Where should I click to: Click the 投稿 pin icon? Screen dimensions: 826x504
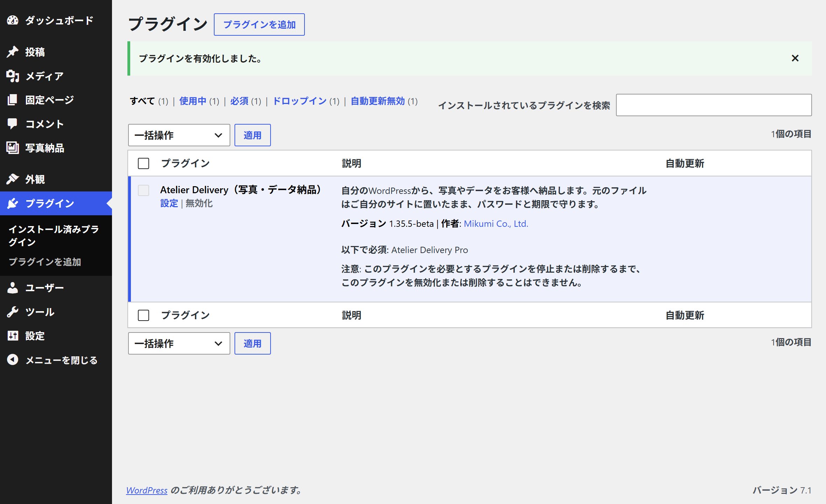13,52
